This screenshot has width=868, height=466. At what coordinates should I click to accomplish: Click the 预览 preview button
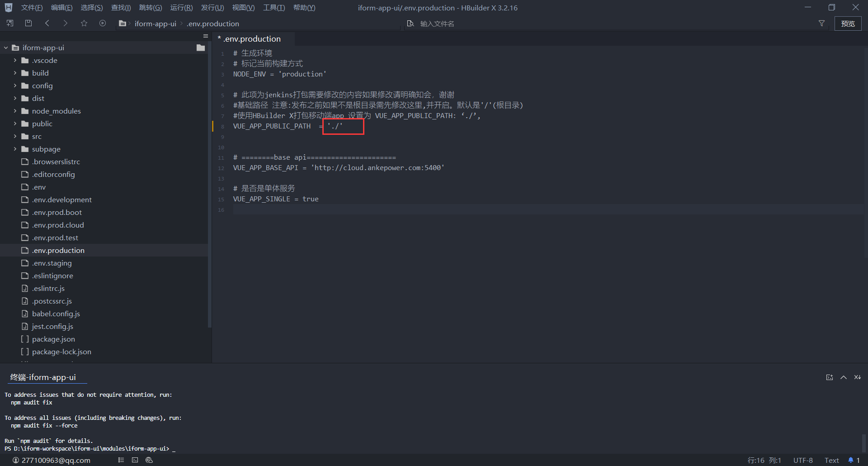tap(848, 24)
